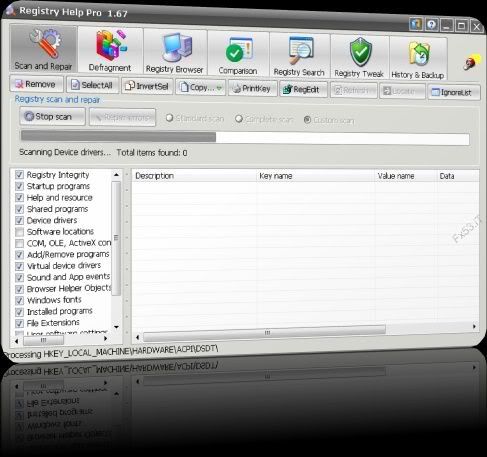Screen dimensions: 487x457
Task: Open the Scan and Repair tool
Action: [43, 49]
